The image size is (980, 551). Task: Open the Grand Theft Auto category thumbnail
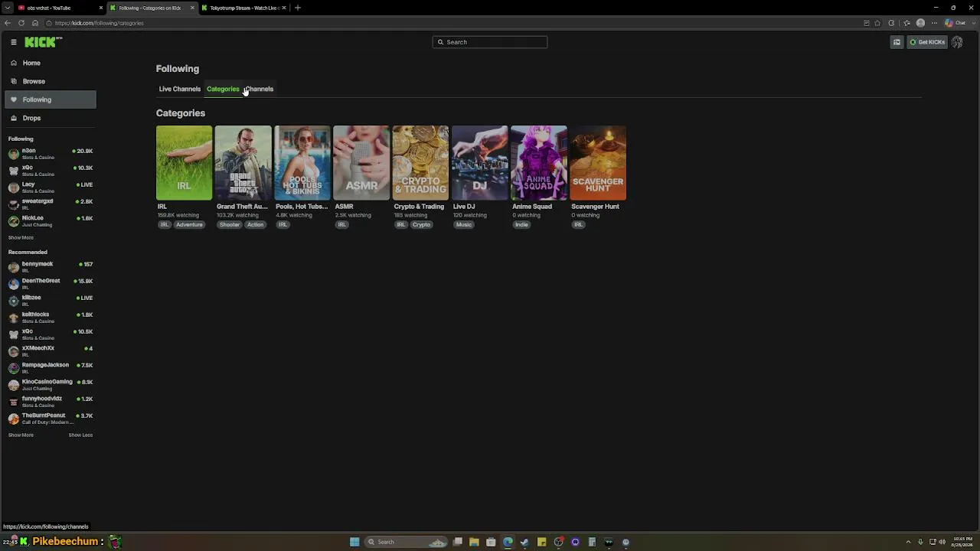point(243,163)
